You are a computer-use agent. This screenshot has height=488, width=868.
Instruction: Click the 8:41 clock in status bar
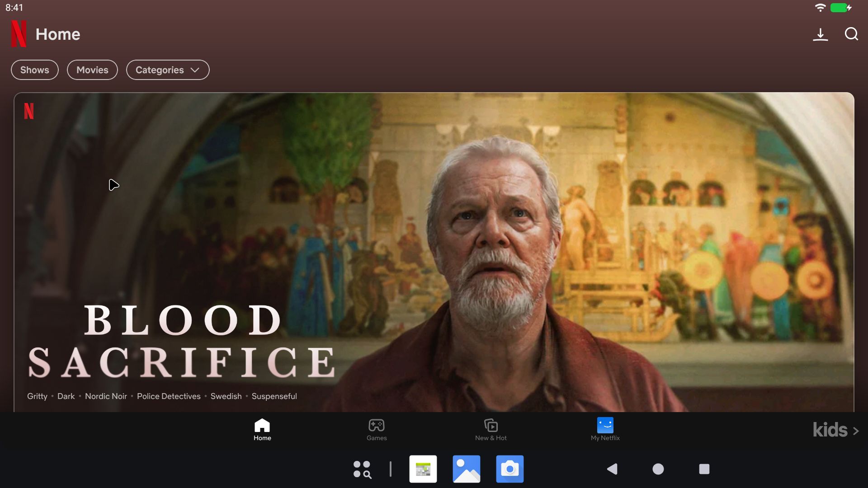tap(14, 8)
